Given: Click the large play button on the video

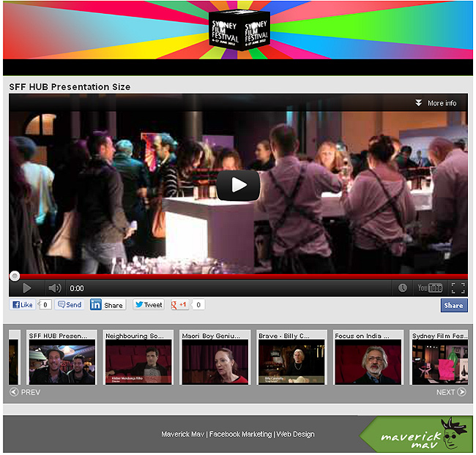Looking at the screenshot, I should click(x=238, y=185).
